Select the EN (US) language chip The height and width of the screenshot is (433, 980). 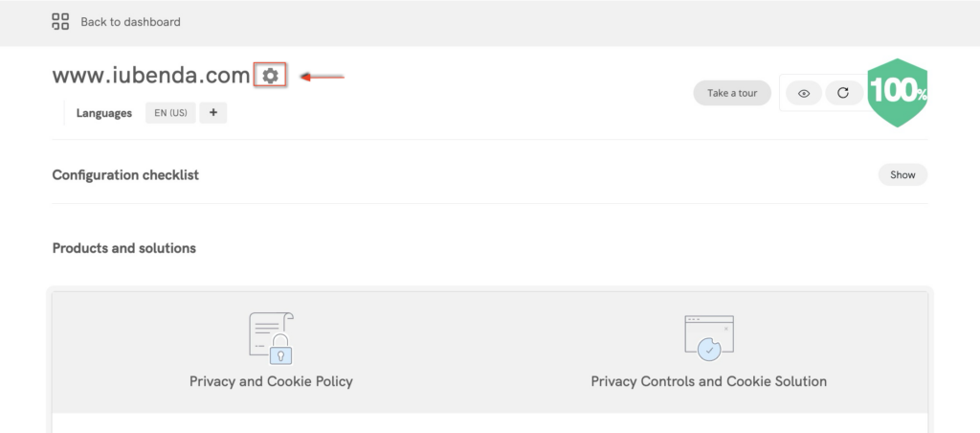click(170, 113)
